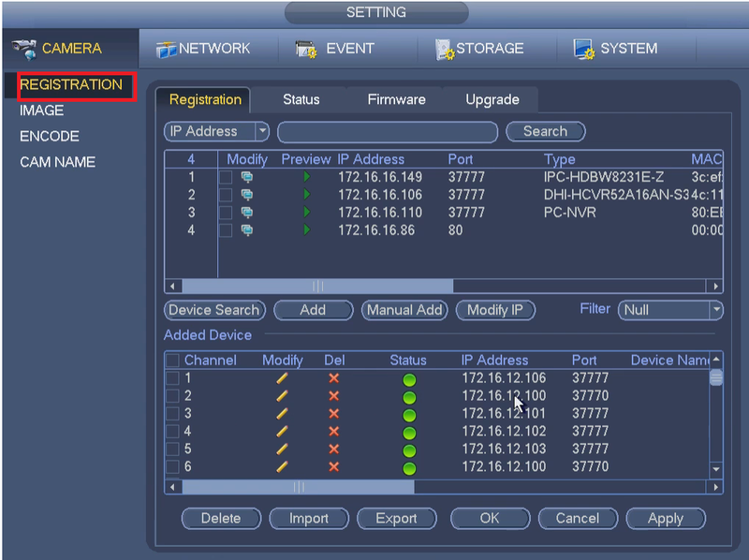
Task: Select IMAGE in the left sidebar
Action: (41, 111)
